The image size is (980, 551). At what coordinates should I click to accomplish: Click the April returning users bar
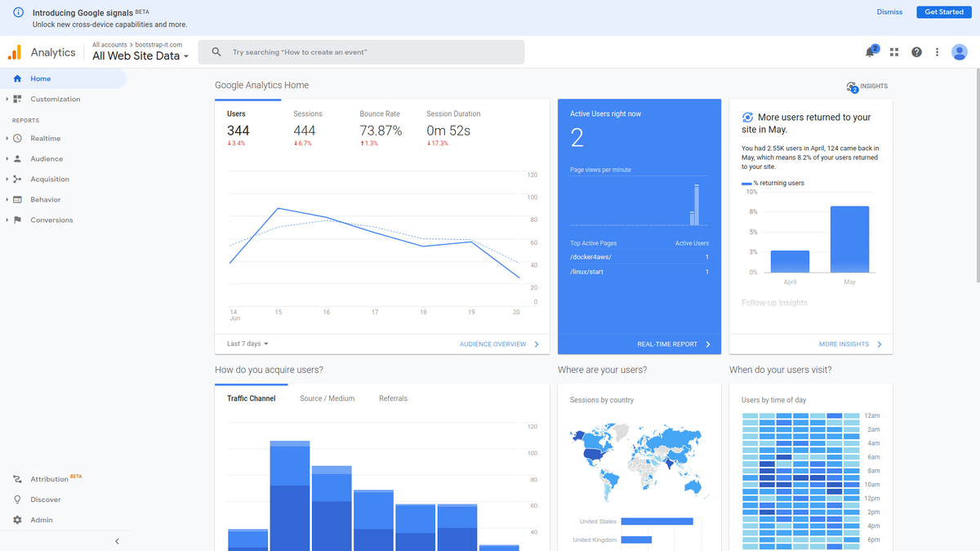790,261
